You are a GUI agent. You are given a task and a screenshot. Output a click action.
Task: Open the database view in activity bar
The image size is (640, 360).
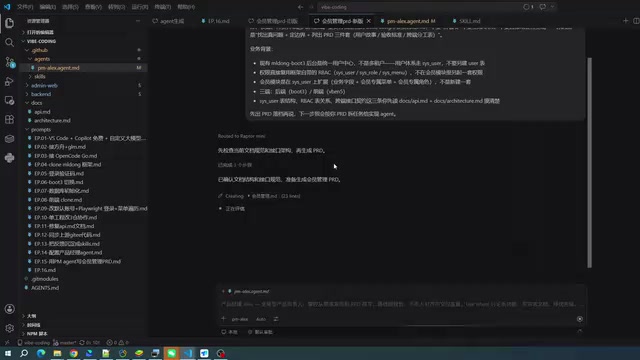click(9, 139)
